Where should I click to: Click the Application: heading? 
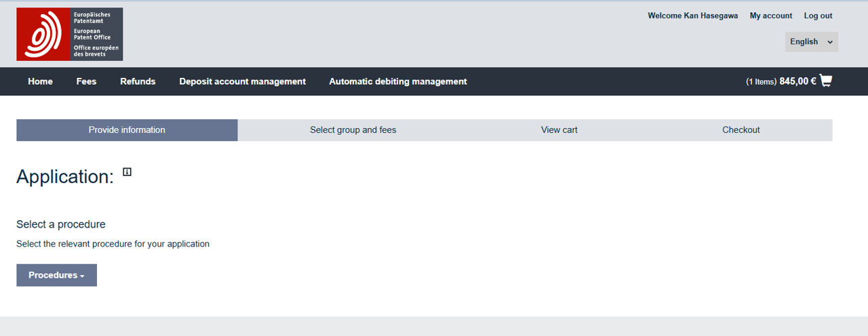pos(65,177)
